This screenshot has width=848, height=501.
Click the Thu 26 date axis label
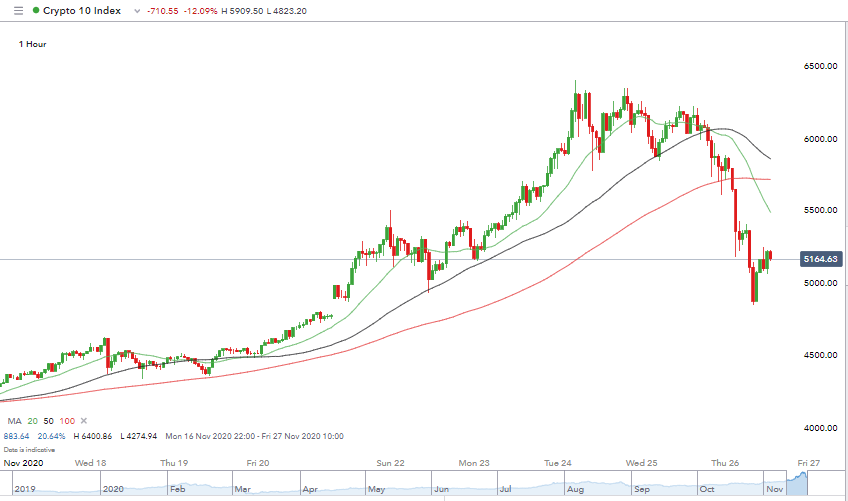[x=725, y=463]
